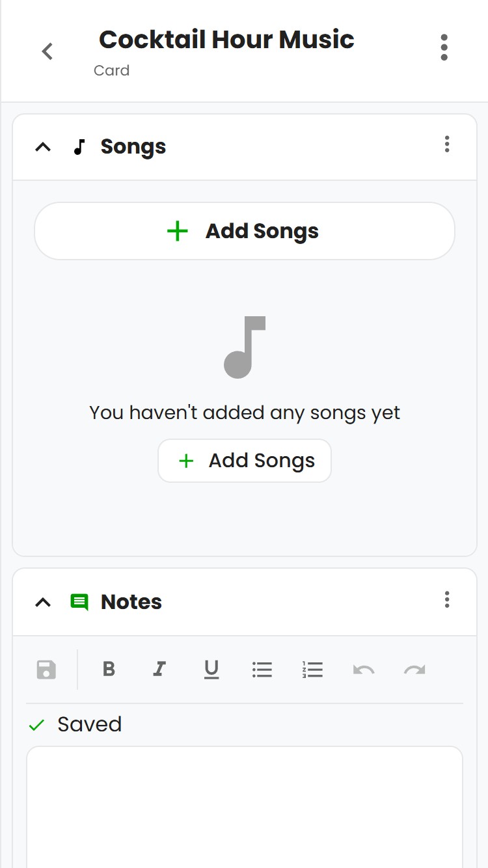
Task: Collapse the Songs section
Action: pyautogui.click(x=43, y=147)
